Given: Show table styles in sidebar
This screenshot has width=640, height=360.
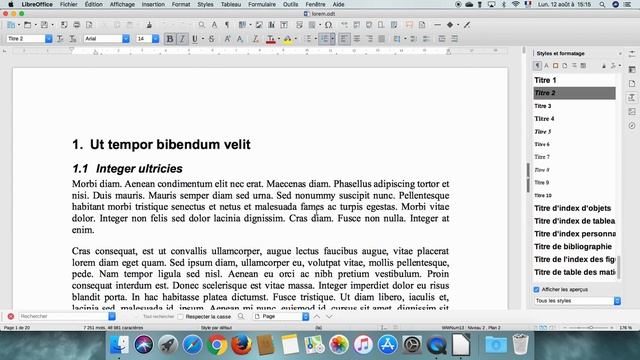Looking at the screenshot, I should pyautogui.click(x=583, y=65).
